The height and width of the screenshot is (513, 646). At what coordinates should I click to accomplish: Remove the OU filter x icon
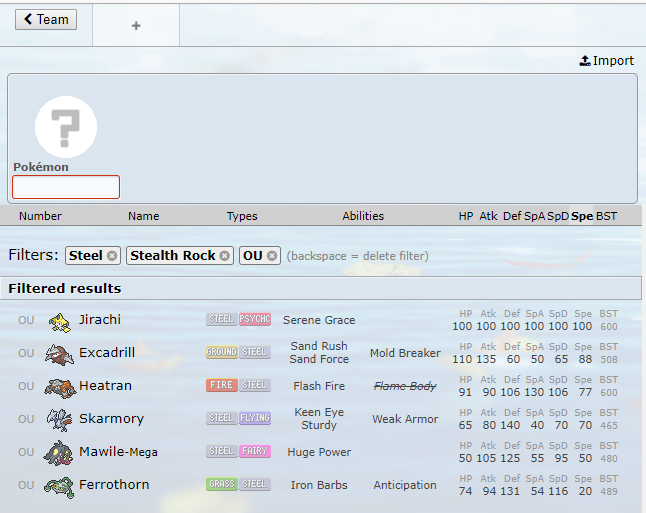tap(272, 256)
